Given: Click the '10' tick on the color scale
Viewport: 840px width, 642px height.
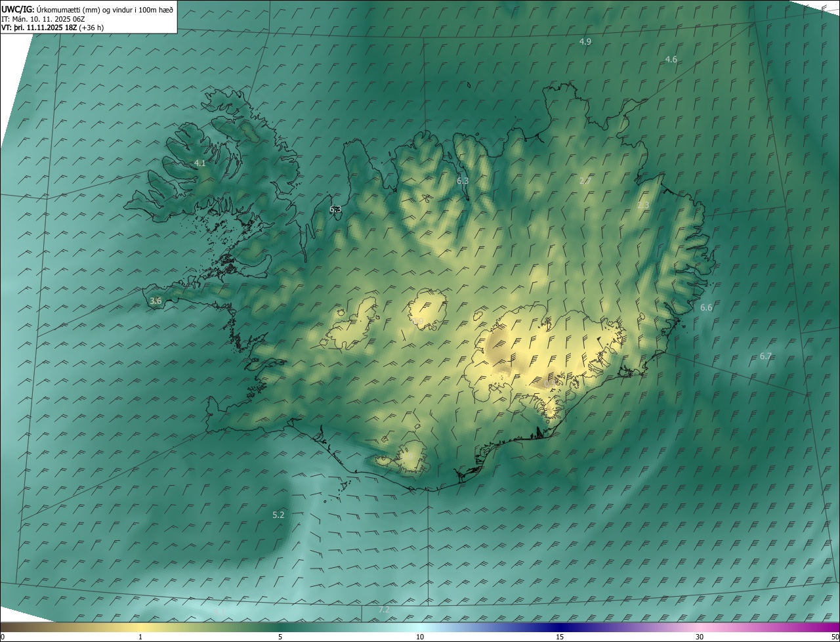Looking at the screenshot, I should click(420, 637).
